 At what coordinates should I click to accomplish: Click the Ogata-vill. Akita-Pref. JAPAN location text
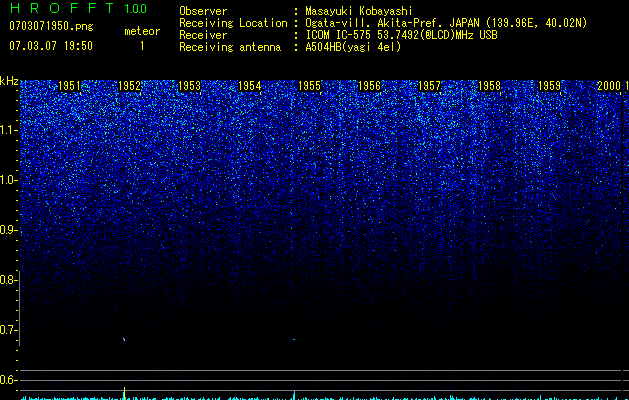pos(446,23)
